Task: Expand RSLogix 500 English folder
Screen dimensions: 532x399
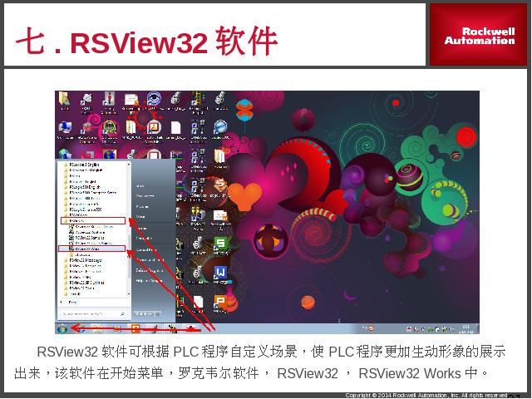Action: 82,187
